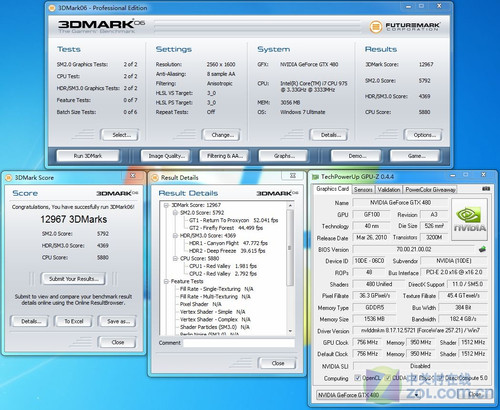Switch to the Graphics Card tab

332,189
